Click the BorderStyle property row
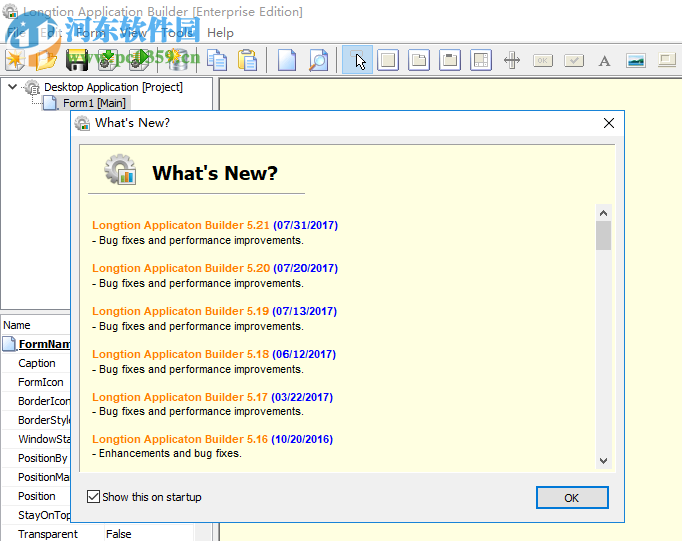The height and width of the screenshot is (541, 682). point(37,420)
